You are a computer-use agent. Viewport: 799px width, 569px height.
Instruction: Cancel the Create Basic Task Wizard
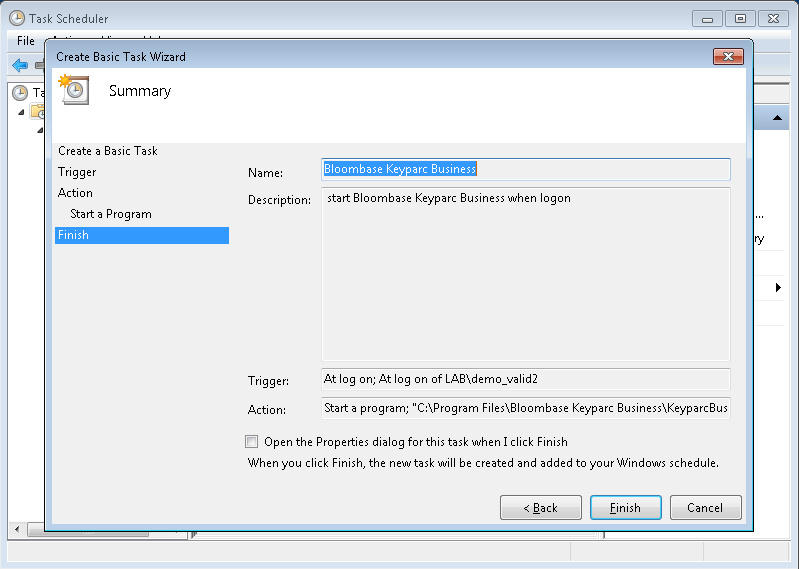tap(705, 507)
